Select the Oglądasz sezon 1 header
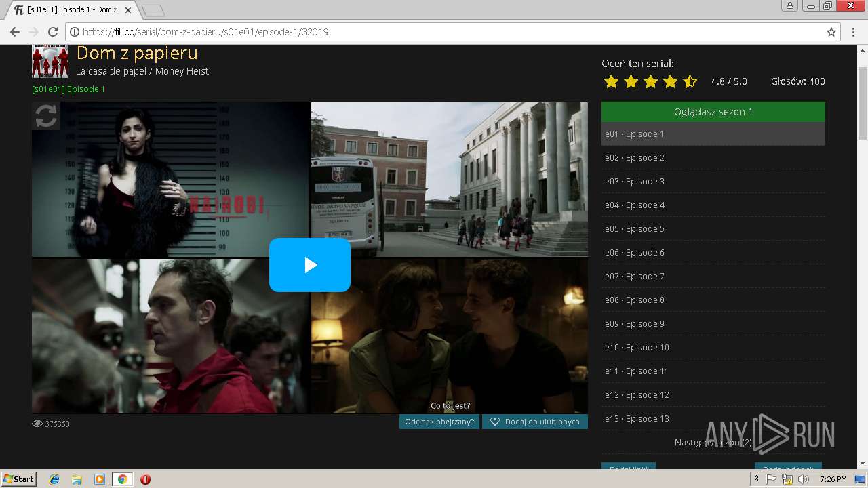 [713, 112]
